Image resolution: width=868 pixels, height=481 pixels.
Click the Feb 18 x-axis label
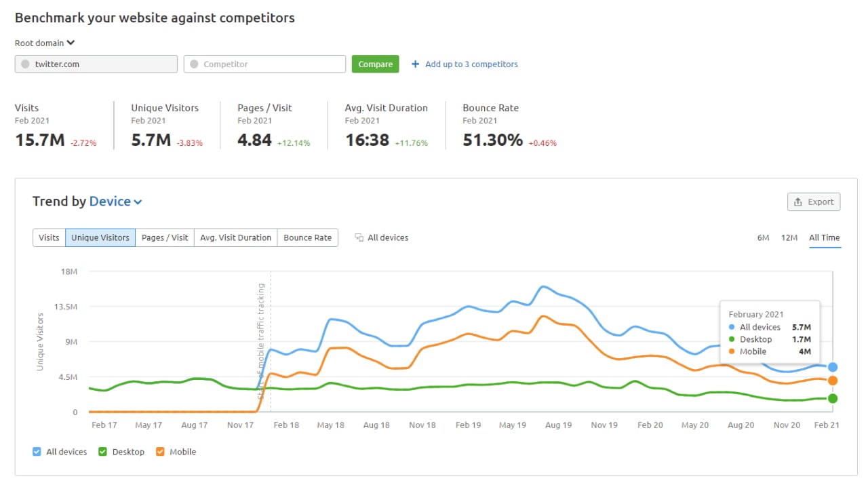(285, 425)
